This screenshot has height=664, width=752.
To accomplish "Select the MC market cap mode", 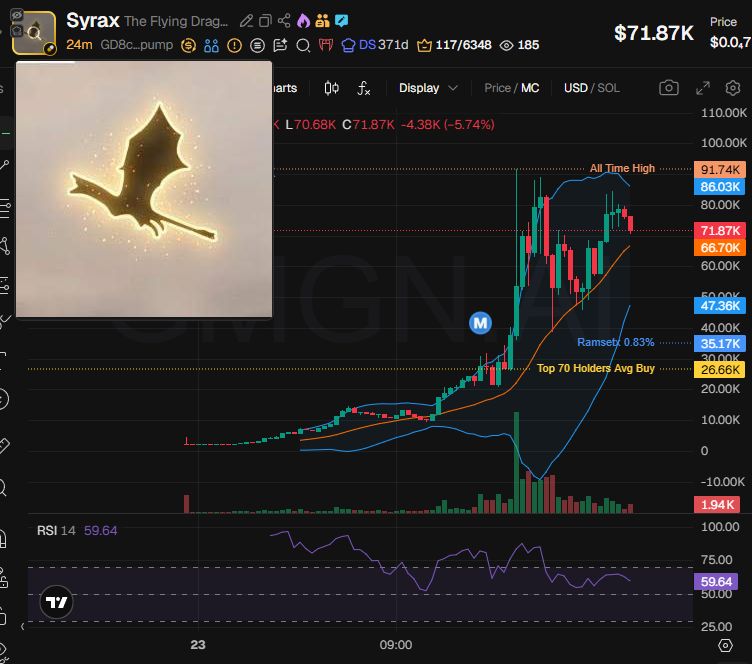I will coord(530,88).
